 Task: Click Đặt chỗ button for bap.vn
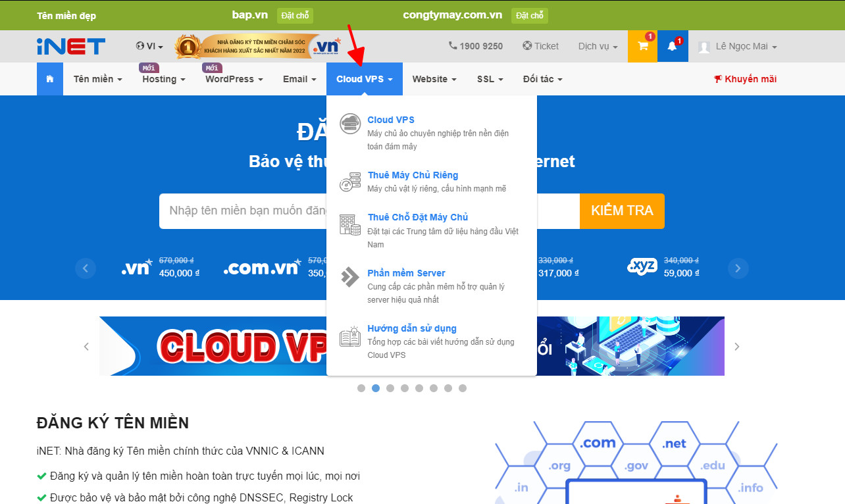pyautogui.click(x=295, y=15)
